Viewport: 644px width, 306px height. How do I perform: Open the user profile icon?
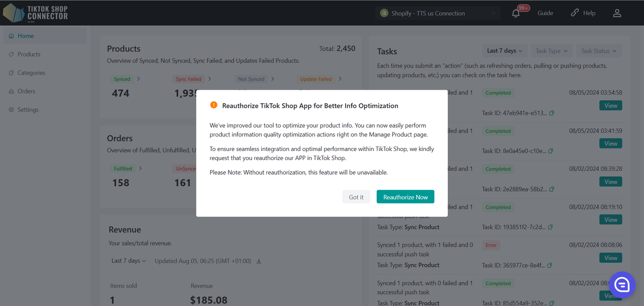(617, 13)
